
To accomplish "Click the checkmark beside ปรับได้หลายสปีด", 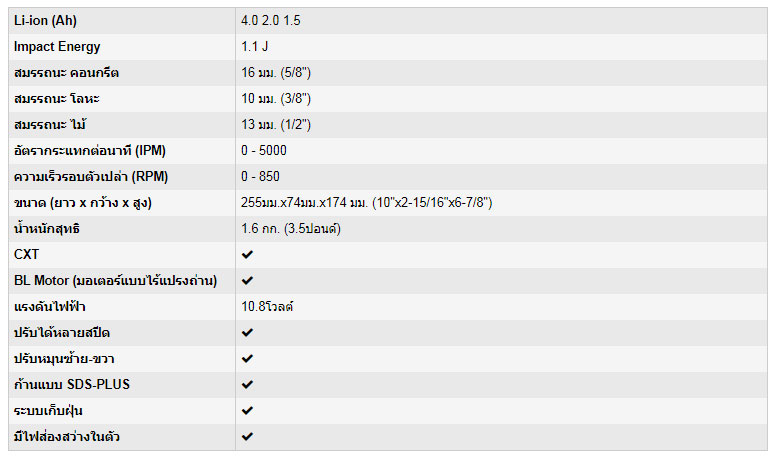I will [247, 332].
